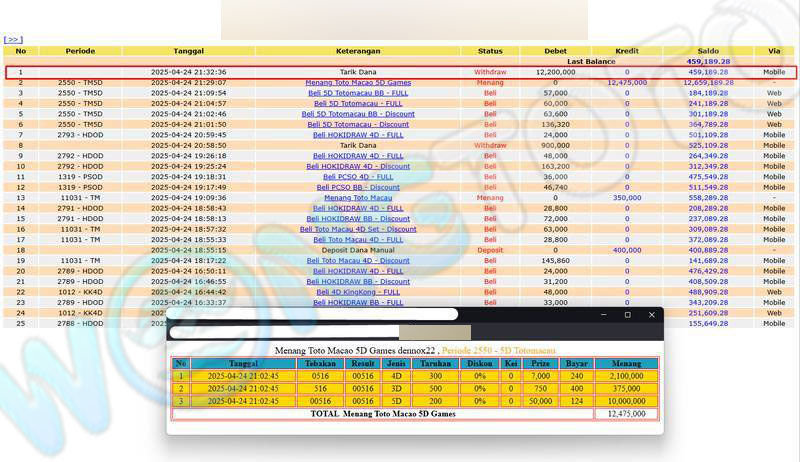The height and width of the screenshot is (462, 800).
Task: Click the Beli 5D Totomacau - FULL link
Action: [x=358, y=103]
